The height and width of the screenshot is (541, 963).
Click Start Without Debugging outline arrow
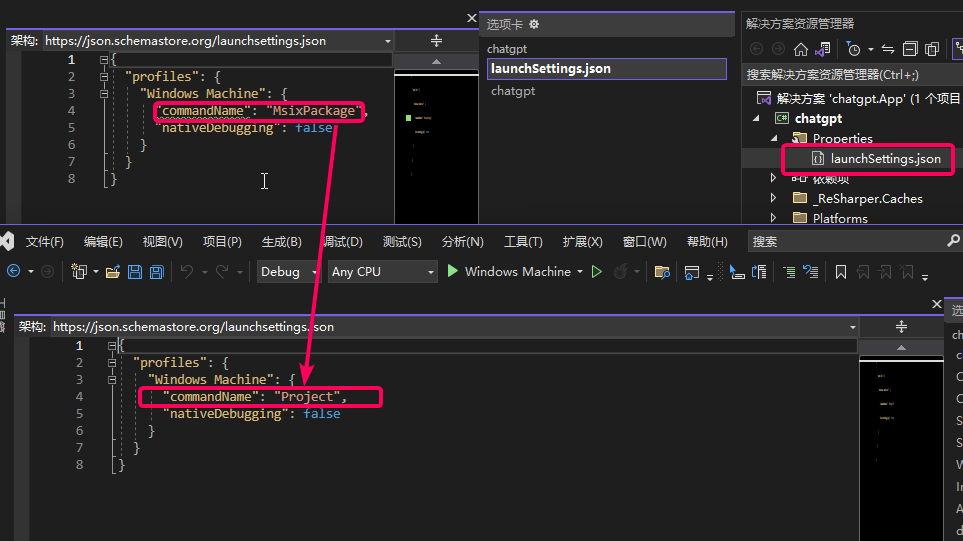(596, 271)
